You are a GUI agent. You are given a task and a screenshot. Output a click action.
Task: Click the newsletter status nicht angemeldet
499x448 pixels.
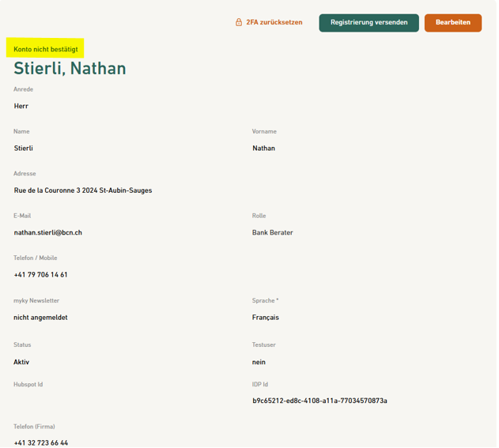click(41, 318)
